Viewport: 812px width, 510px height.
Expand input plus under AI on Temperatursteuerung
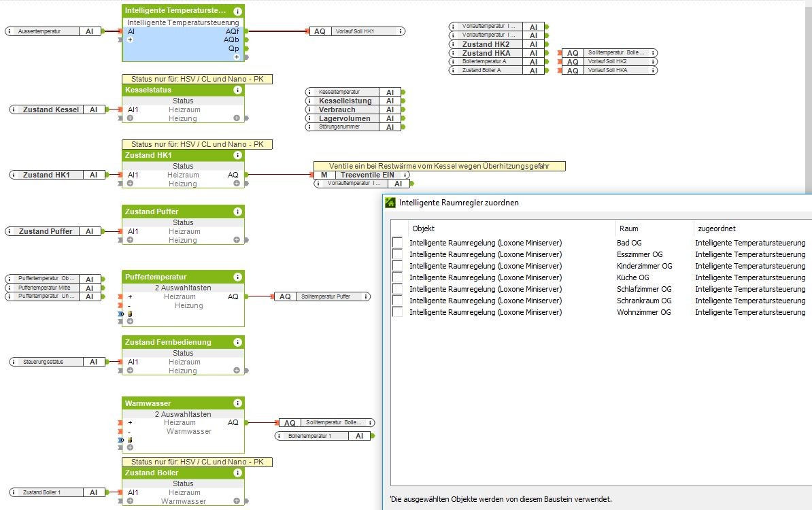130,40
